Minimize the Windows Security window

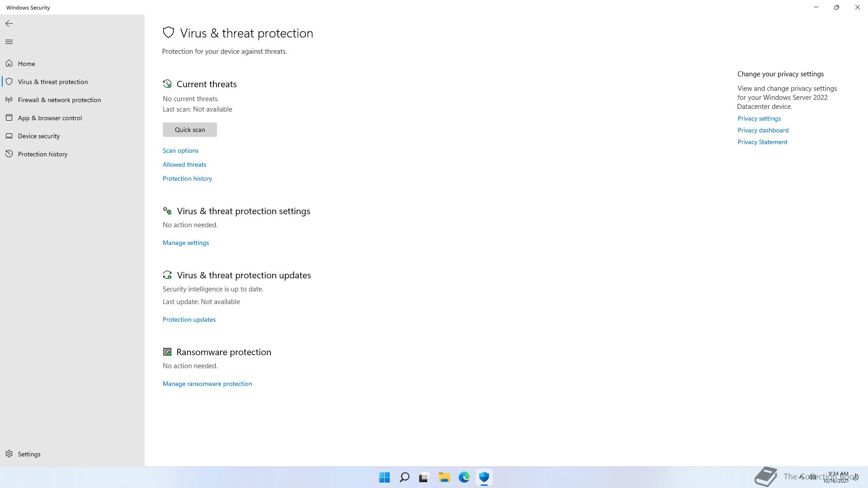coord(816,7)
